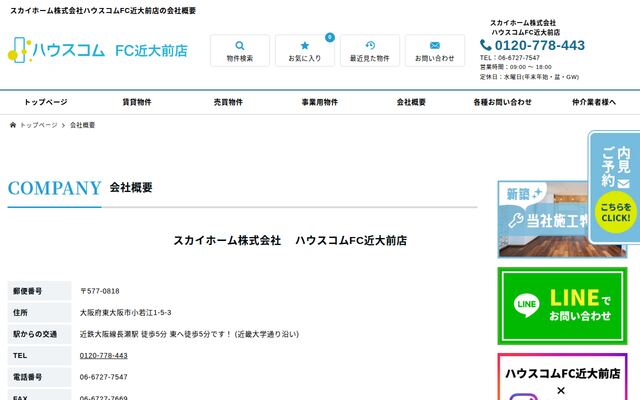This screenshot has width=640, height=400.
Task: Open お問い合わせ envelope button
Action: coord(435,51)
